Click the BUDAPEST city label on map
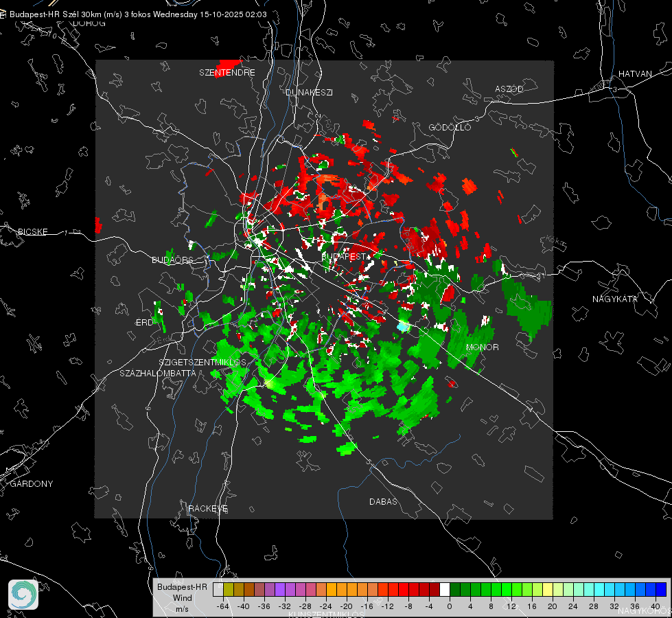This screenshot has height=618, width=672. click(x=343, y=256)
